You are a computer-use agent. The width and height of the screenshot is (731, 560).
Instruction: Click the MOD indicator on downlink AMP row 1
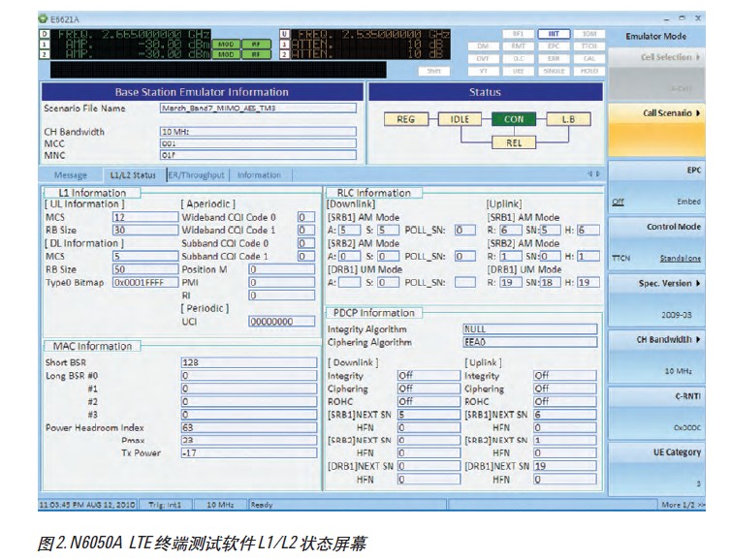(x=226, y=45)
